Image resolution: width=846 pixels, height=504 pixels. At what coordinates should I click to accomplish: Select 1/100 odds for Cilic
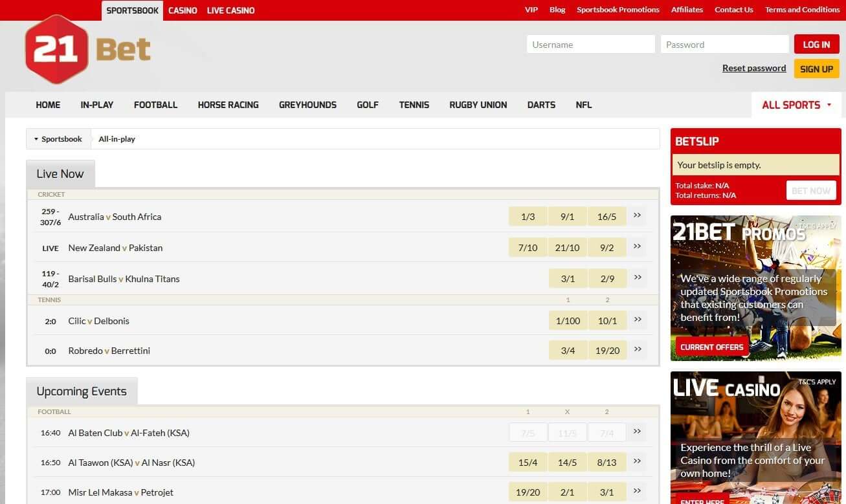coord(568,321)
